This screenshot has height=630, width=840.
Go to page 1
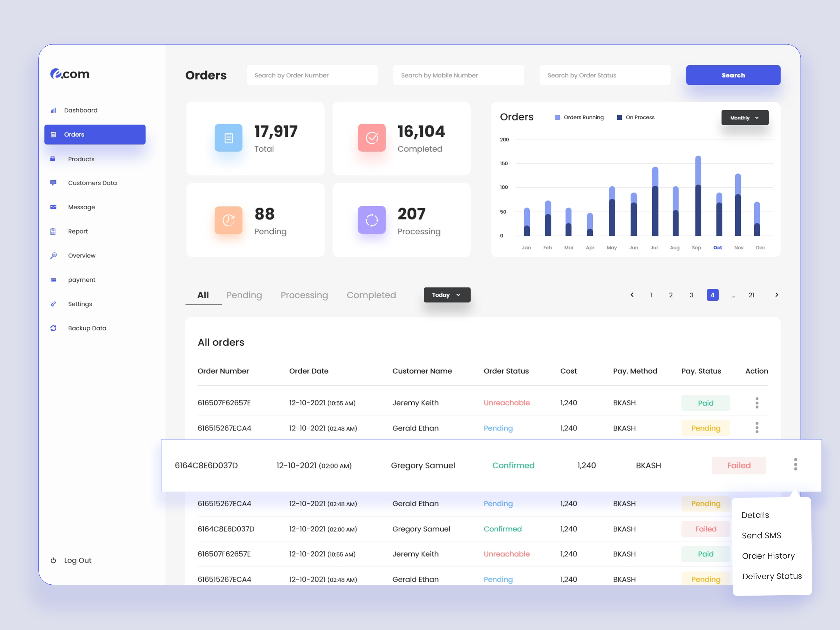(x=651, y=295)
